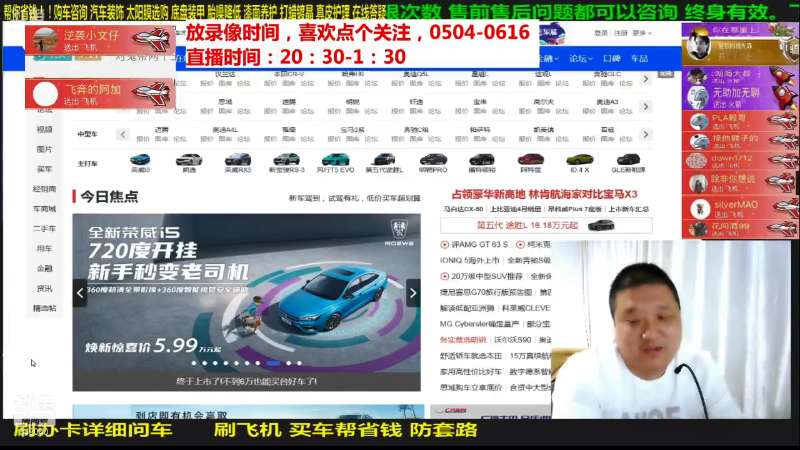Open the MG Cyberster确定量产 news link
Screen dimensions: 800x450
pos(479,324)
